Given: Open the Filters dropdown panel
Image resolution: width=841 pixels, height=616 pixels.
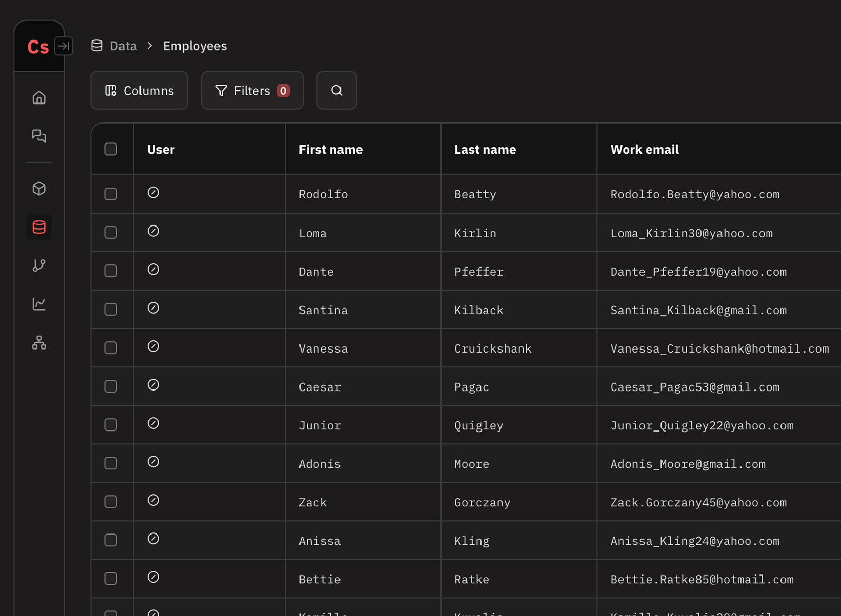Looking at the screenshot, I should coord(252,90).
